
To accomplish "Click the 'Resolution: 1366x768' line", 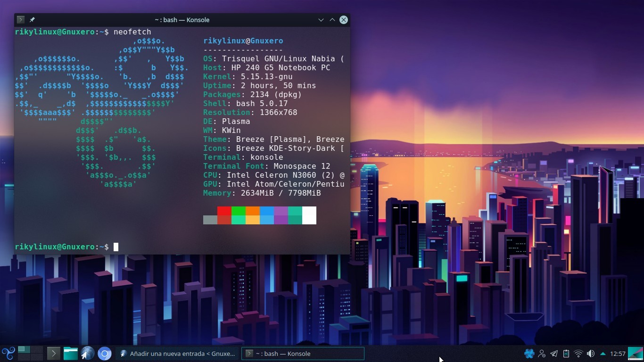I will point(250,113).
